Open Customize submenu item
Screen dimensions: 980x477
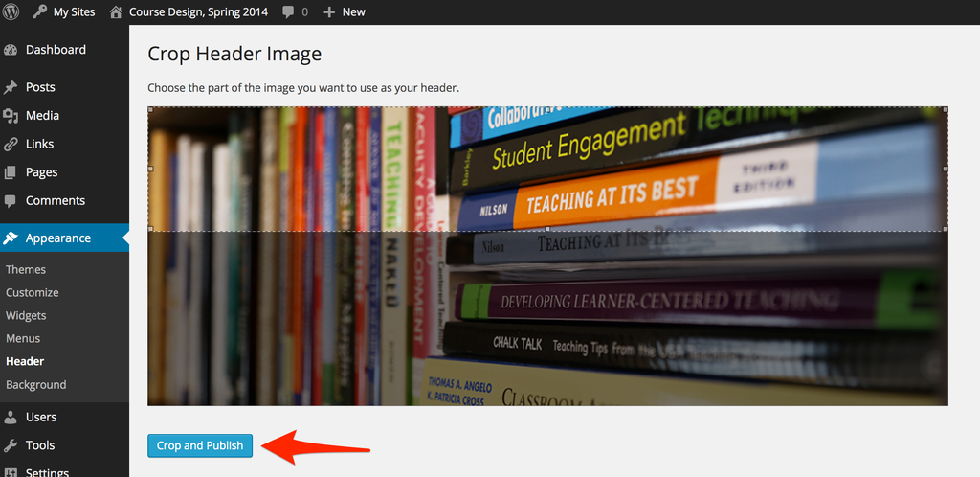(32, 292)
